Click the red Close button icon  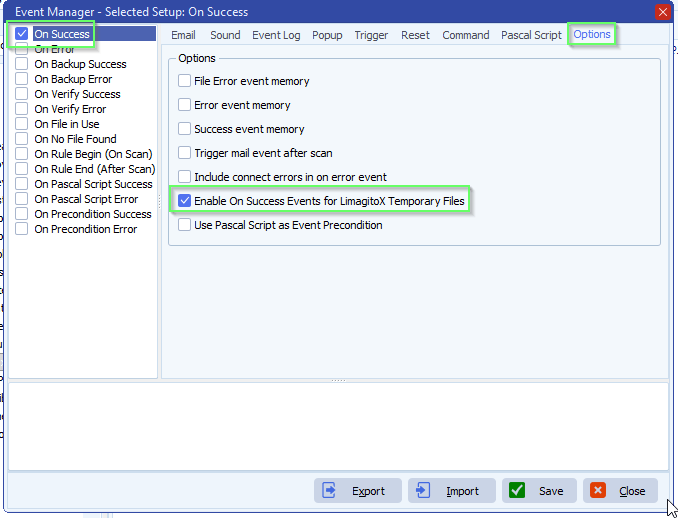coord(598,491)
